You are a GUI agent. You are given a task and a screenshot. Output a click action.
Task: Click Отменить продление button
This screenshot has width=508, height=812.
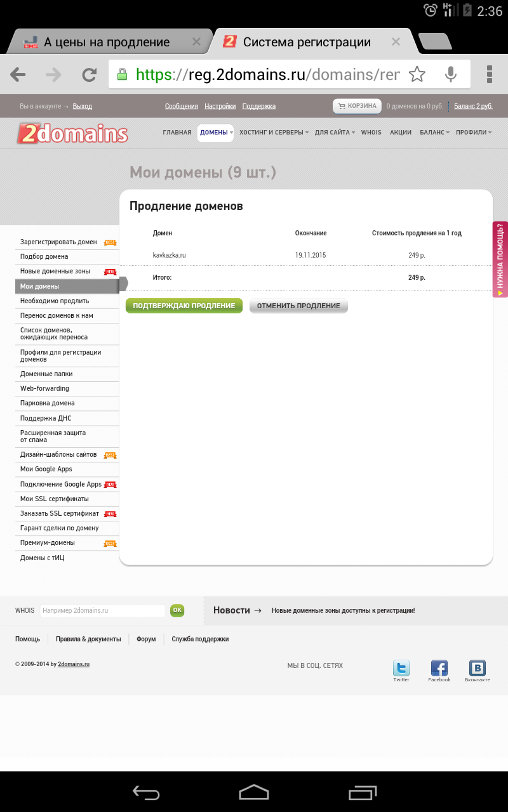(298, 306)
